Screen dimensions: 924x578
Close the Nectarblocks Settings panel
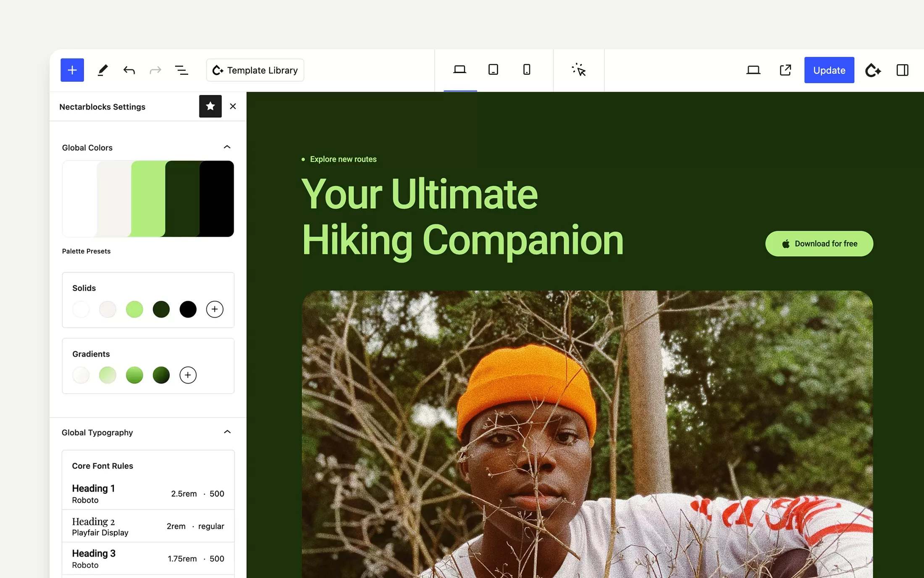pos(233,106)
